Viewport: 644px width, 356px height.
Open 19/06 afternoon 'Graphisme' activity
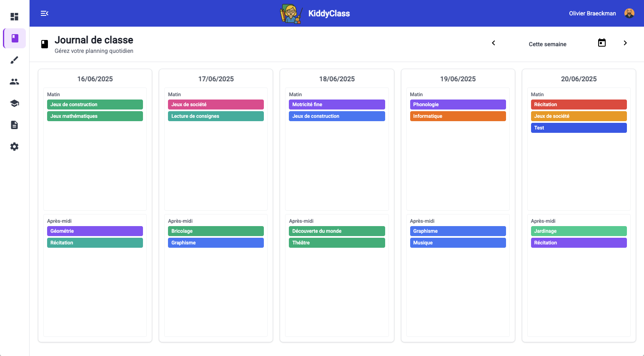tap(458, 231)
